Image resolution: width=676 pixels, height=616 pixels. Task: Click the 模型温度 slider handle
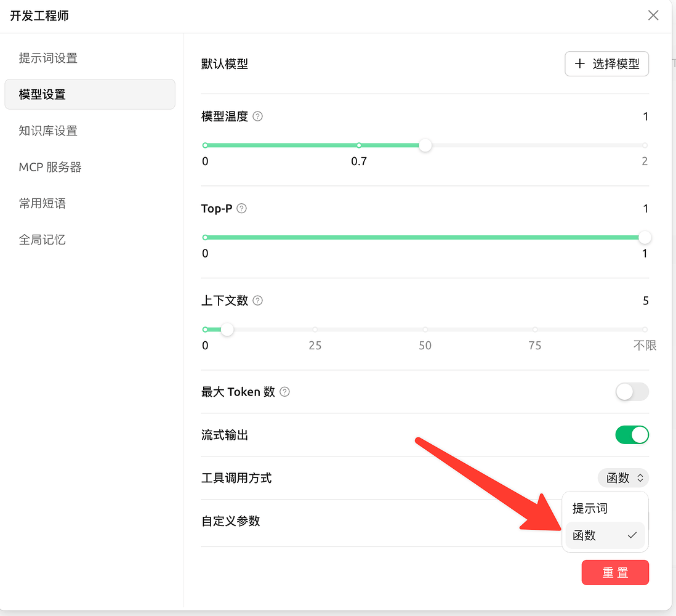[x=425, y=145]
